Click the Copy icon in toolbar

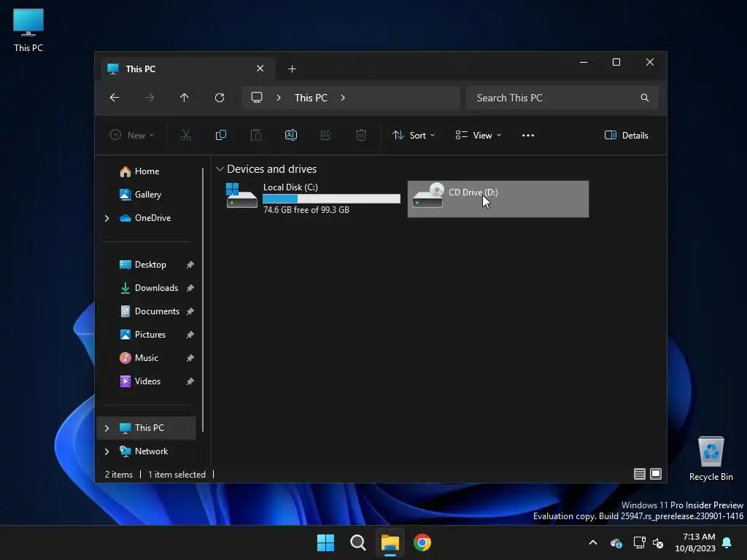click(x=220, y=135)
